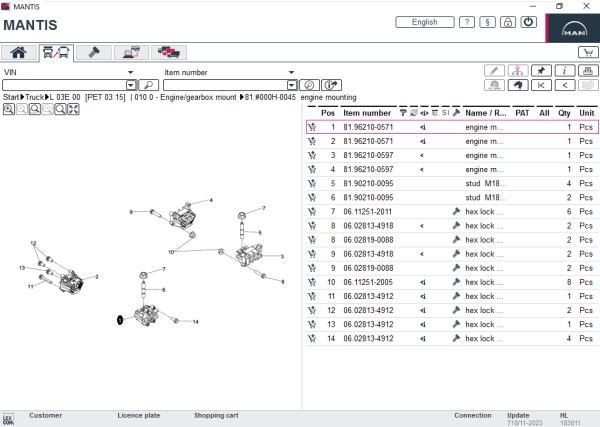Click the LEXCOM logo in status bar
The width and height of the screenshot is (600, 427).
[8, 419]
